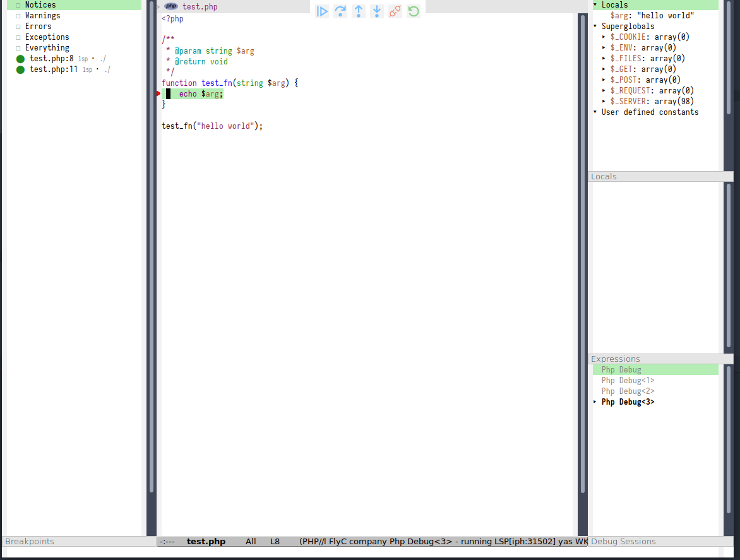Toggle the Everything breakpoint checkbox
Viewport: 740px width, 560px height.
tap(18, 48)
